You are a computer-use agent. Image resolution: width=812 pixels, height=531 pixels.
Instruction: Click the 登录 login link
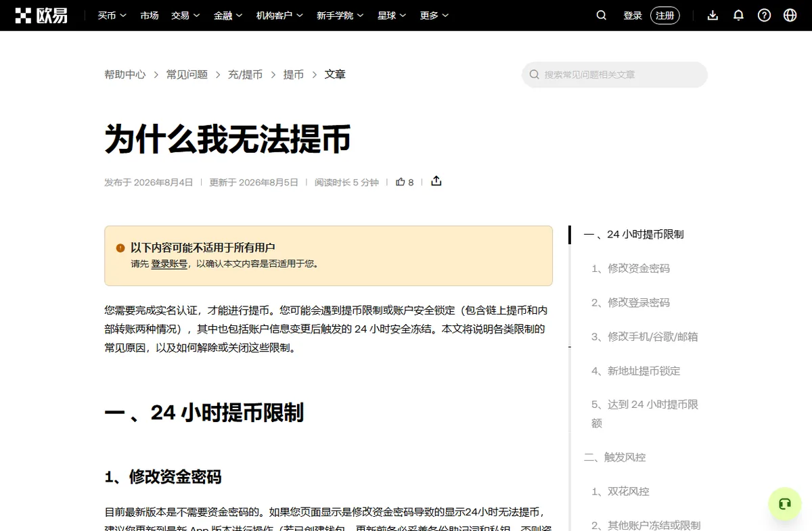tap(633, 16)
